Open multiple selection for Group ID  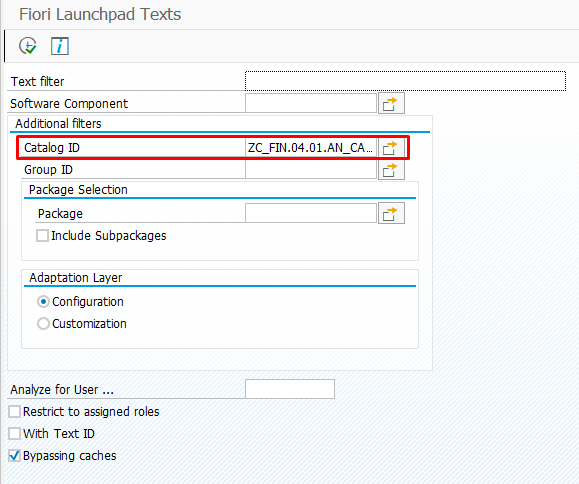[391, 170]
